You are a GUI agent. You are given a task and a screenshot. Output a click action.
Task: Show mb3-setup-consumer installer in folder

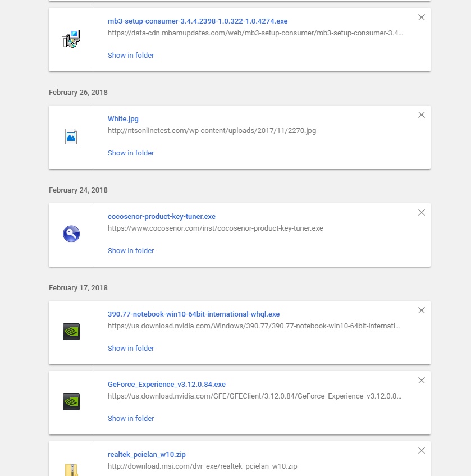(131, 56)
